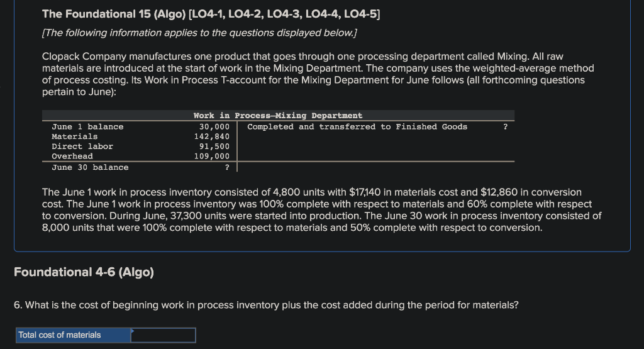Click the question mark beside Finished Goods
Image resolution: width=644 pixels, height=349 pixels.
click(506, 127)
